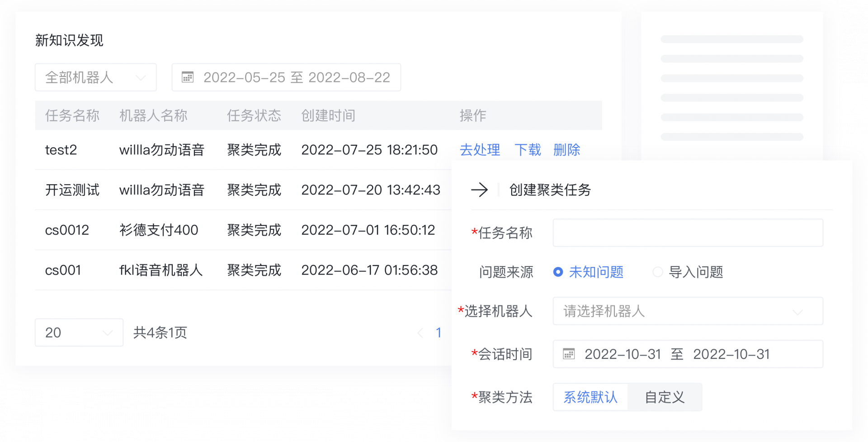The height and width of the screenshot is (442, 868).
Task: Click the task name test2
Action: tap(61, 150)
